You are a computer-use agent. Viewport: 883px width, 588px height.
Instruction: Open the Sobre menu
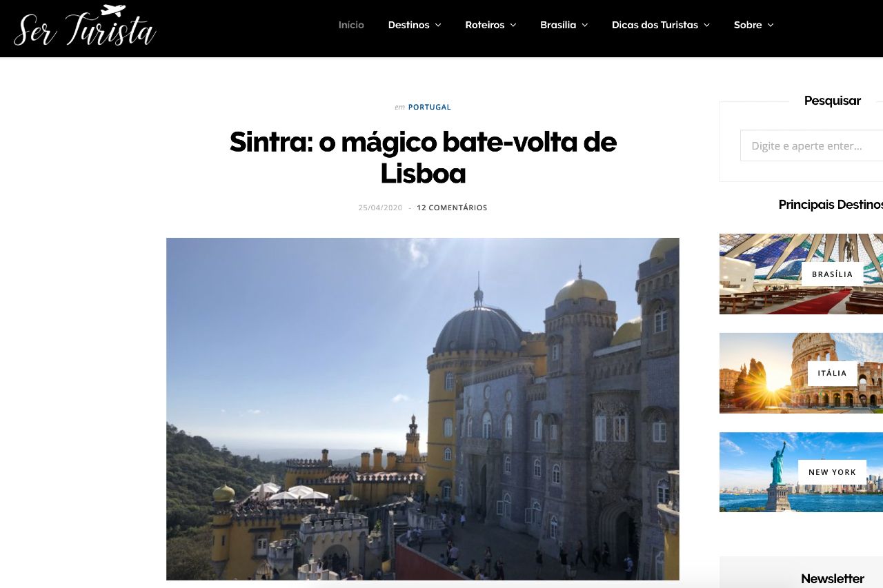point(748,25)
